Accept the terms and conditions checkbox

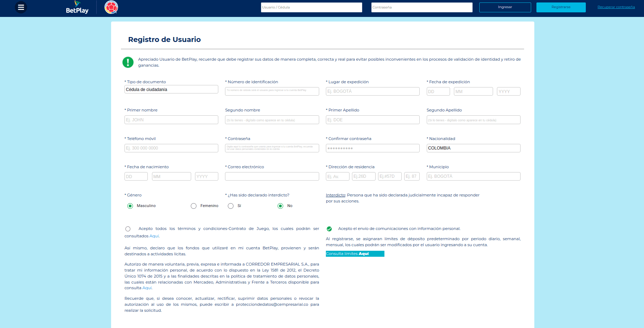(128, 229)
